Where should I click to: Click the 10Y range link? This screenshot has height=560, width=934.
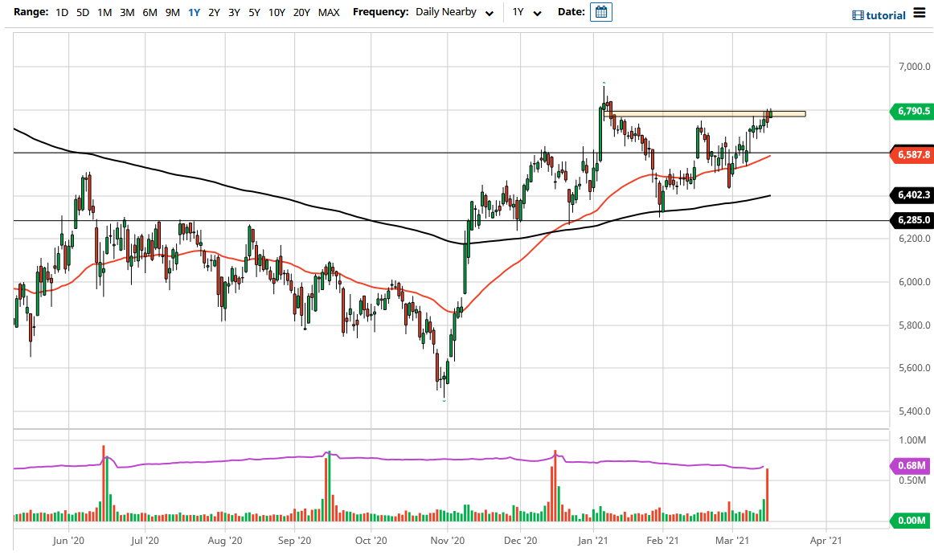[277, 12]
